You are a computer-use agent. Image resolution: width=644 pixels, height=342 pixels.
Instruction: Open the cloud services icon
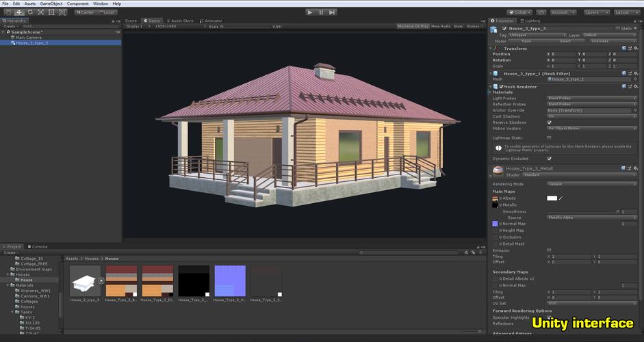pos(541,12)
